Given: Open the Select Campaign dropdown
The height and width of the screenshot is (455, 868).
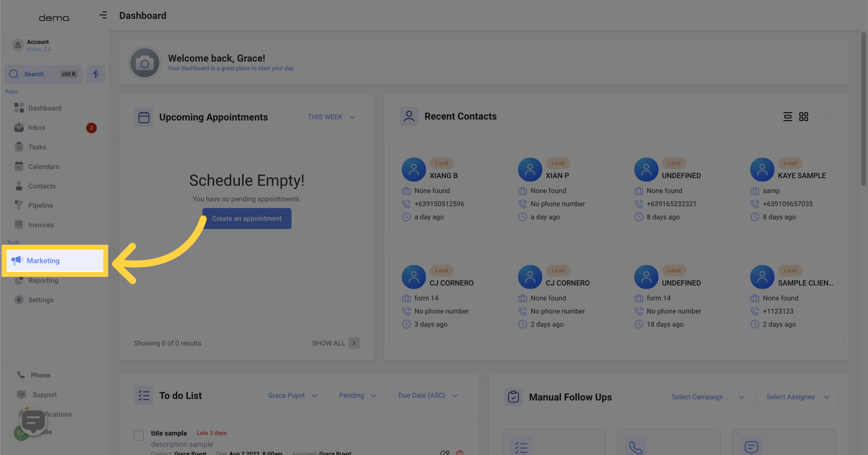Looking at the screenshot, I should (708, 397).
